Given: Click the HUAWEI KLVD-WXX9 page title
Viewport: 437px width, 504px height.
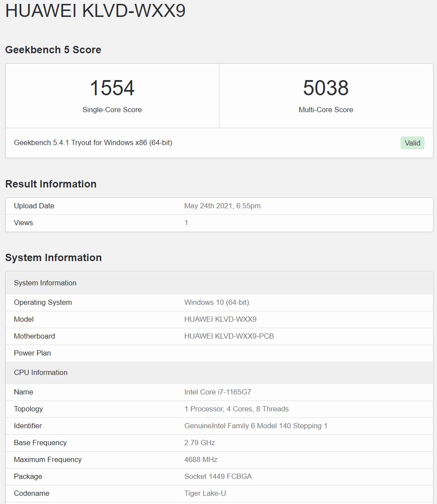Looking at the screenshot, I should [x=95, y=10].
